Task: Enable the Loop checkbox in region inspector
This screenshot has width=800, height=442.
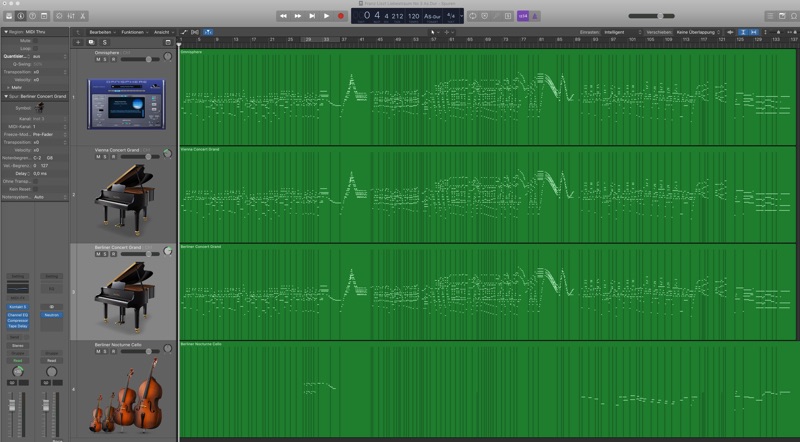Action: [37, 48]
